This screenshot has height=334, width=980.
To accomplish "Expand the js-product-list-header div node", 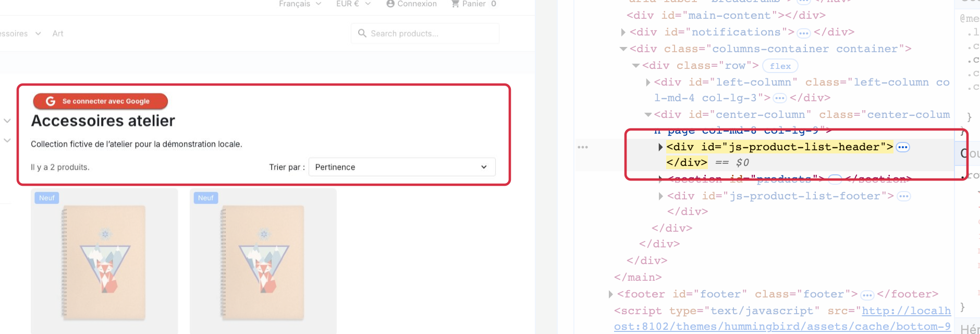I will (x=660, y=147).
